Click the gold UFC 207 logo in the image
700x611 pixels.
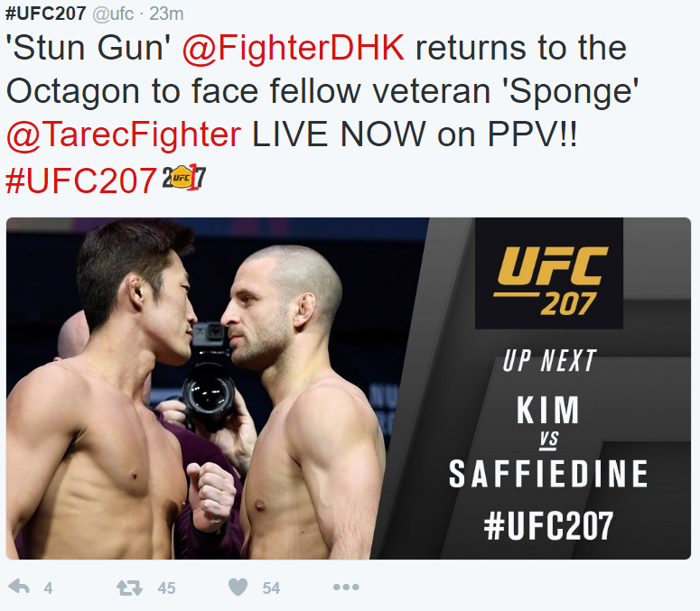pos(550,280)
